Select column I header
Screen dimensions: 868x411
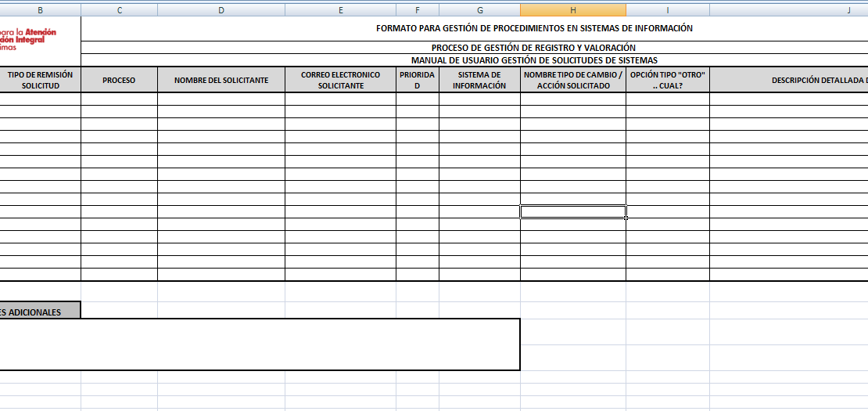(667, 10)
